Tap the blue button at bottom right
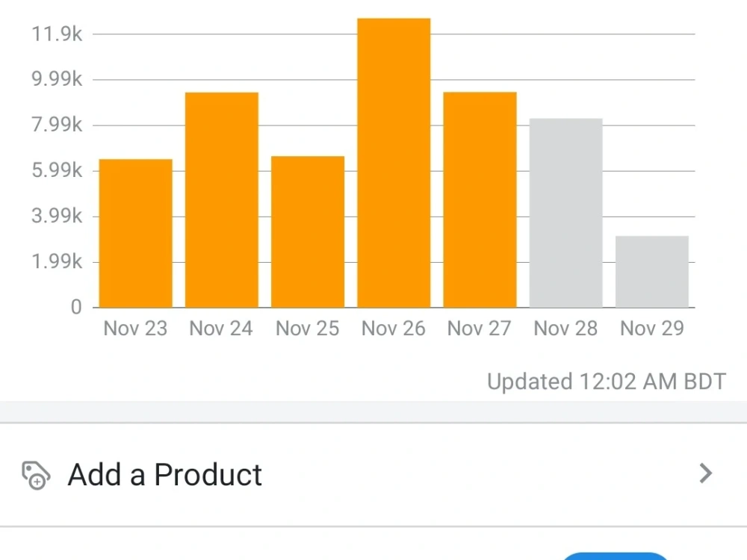 [x=615, y=556]
